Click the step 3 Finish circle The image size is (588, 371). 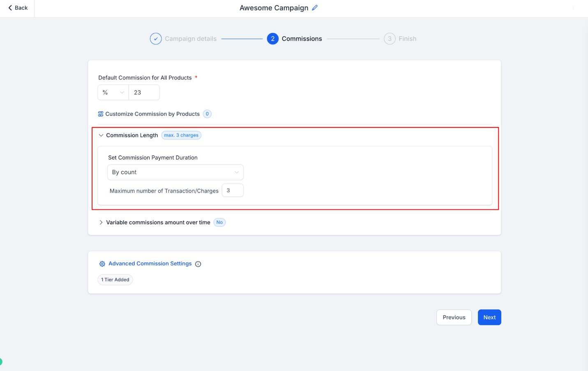[390, 39]
